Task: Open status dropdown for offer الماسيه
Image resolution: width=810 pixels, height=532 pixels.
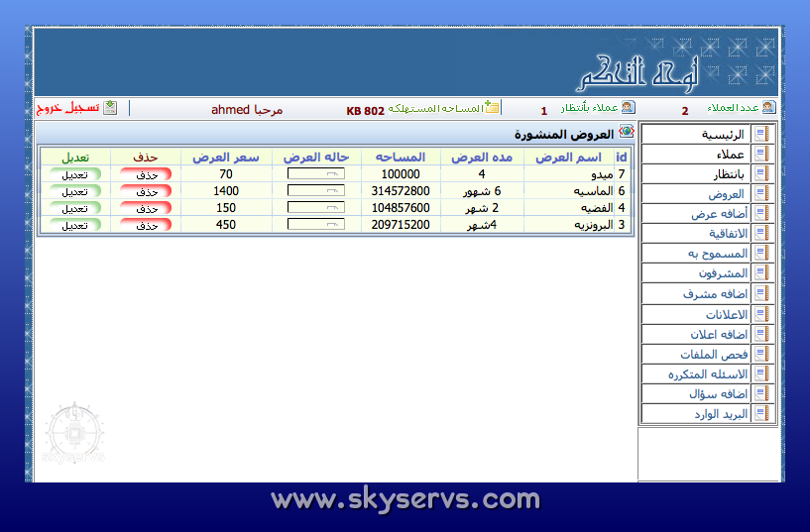Action: point(316,190)
